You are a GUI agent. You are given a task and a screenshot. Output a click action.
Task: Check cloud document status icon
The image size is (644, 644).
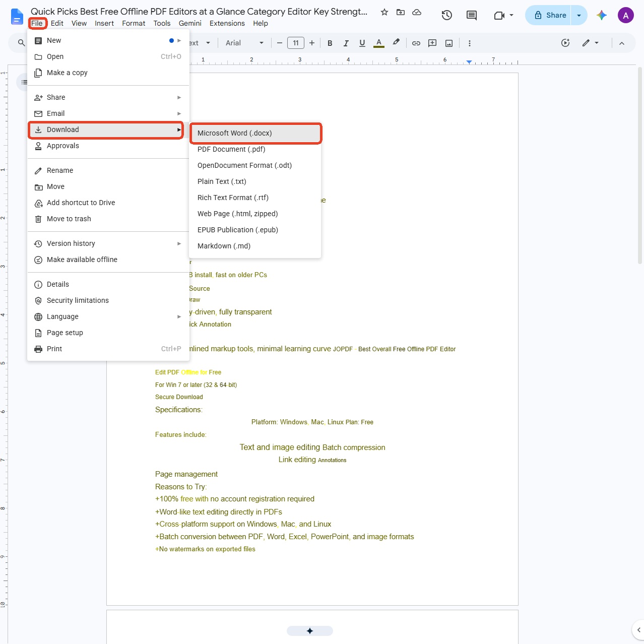click(x=417, y=12)
